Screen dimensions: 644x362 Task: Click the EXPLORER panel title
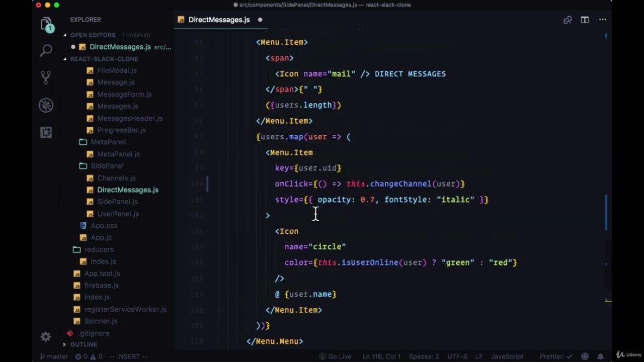[x=86, y=20]
